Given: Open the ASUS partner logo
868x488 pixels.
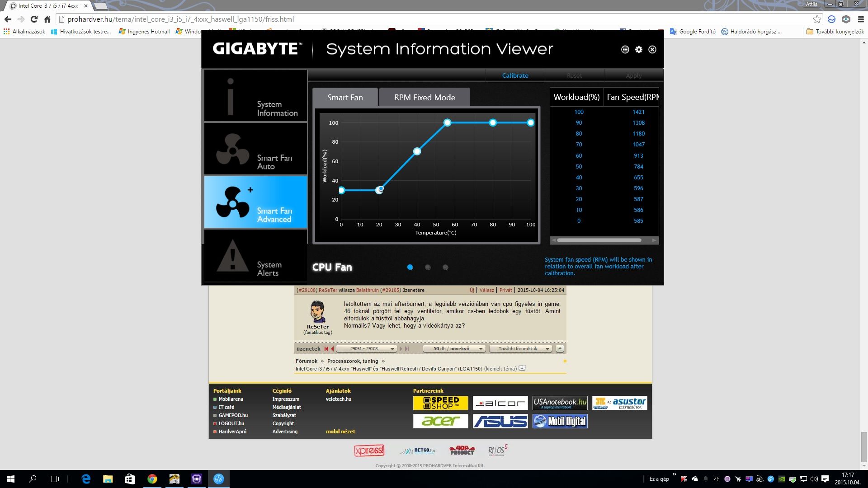Looking at the screenshot, I should tap(500, 421).
